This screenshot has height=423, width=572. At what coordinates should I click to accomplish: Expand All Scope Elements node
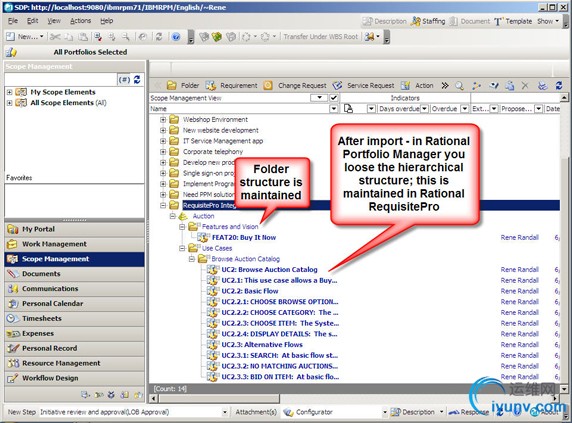[9, 103]
